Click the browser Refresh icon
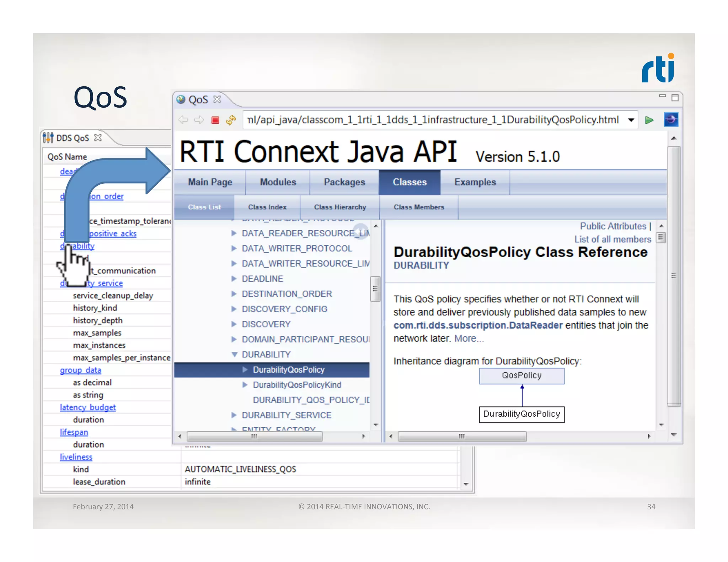This screenshot has width=728, height=562. pyautogui.click(x=231, y=120)
